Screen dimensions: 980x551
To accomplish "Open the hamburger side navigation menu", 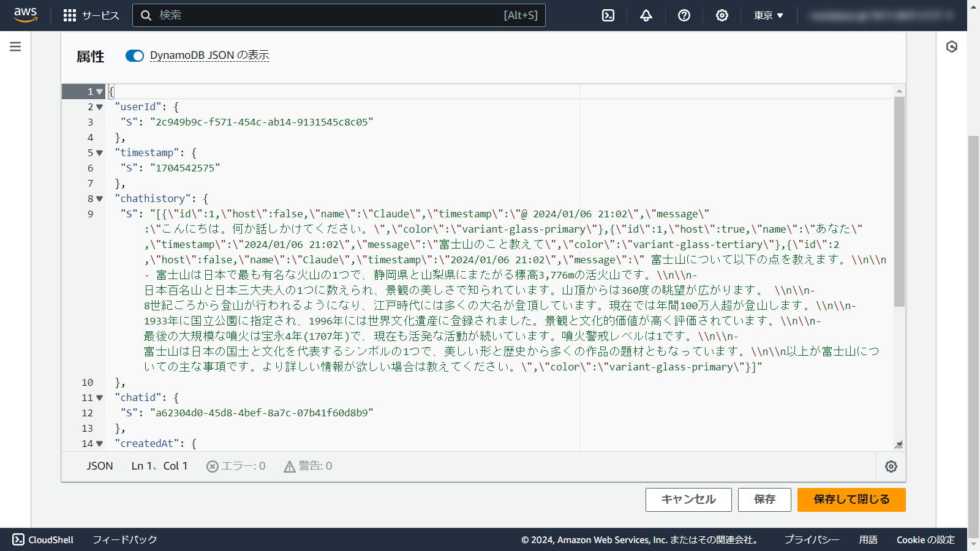I will [15, 47].
